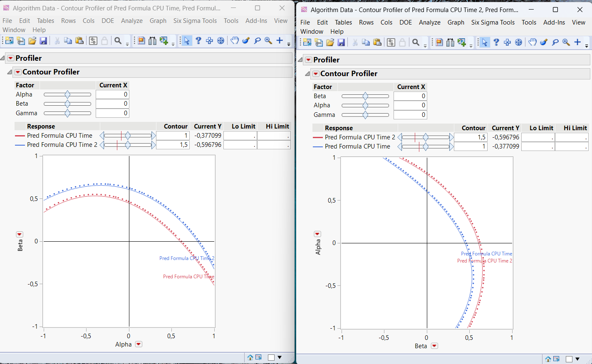
Task: Click Pred Formula CPU Time 2 label in plot
Action: tap(187, 258)
